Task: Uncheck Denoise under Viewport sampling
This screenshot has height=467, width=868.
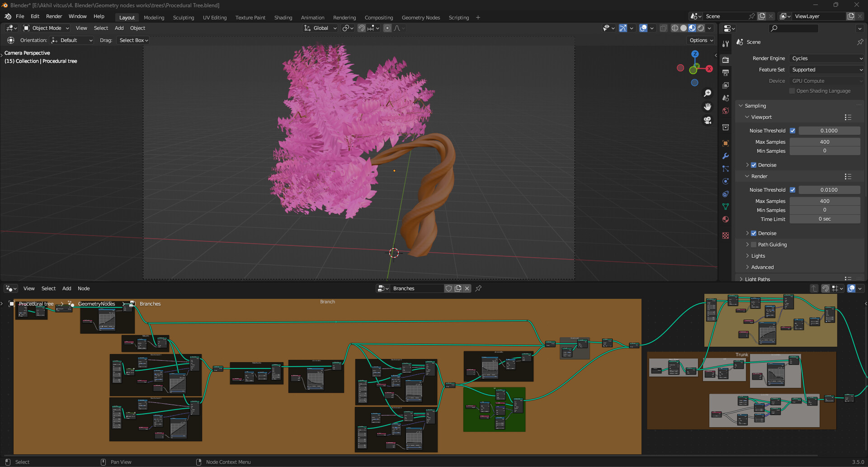Action: [753, 165]
